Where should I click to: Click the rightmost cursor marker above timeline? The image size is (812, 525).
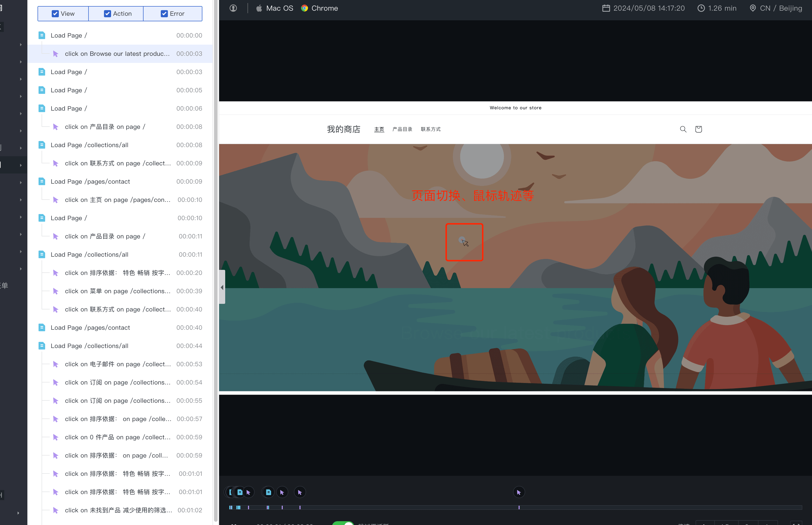pyautogui.click(x=519, y=492)
